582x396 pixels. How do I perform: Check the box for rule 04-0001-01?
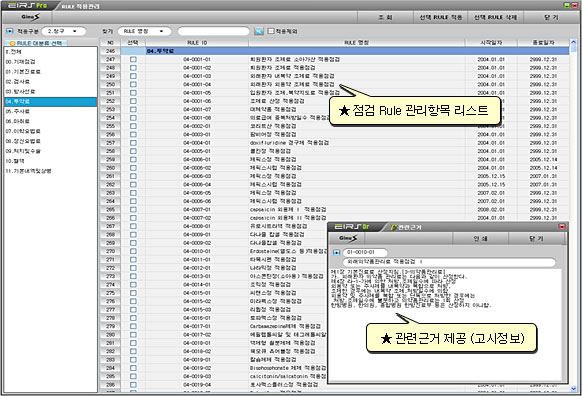click(133, 59)
